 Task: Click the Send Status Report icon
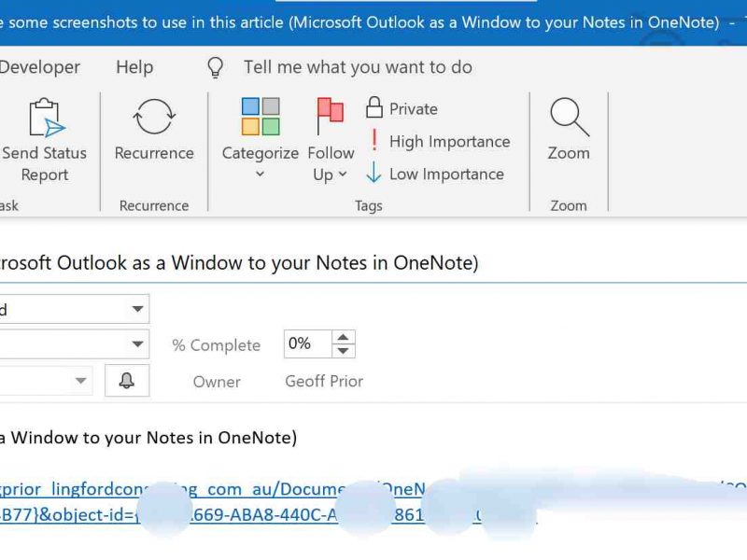pyautogui.click(x=47, y=118)
